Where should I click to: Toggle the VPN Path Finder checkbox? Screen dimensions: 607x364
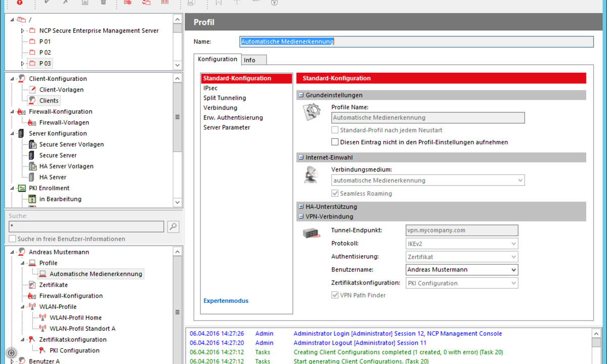tap(335, 295)
